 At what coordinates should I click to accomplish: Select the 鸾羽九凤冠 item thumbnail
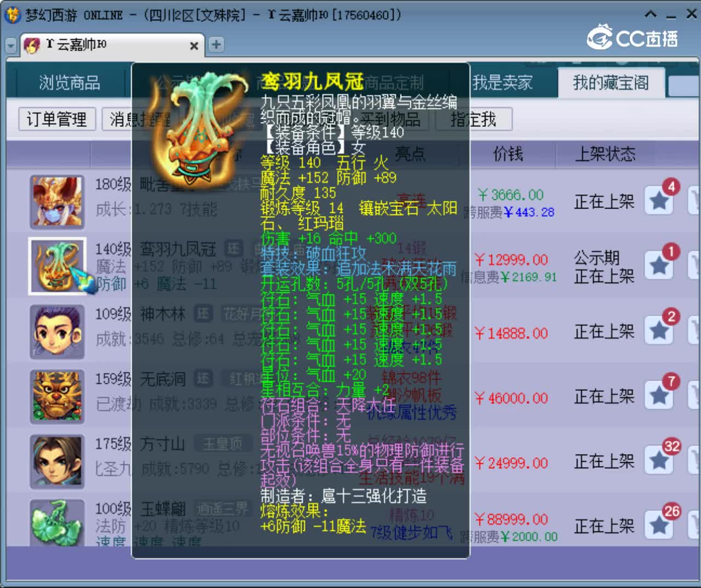coord(57,266)
